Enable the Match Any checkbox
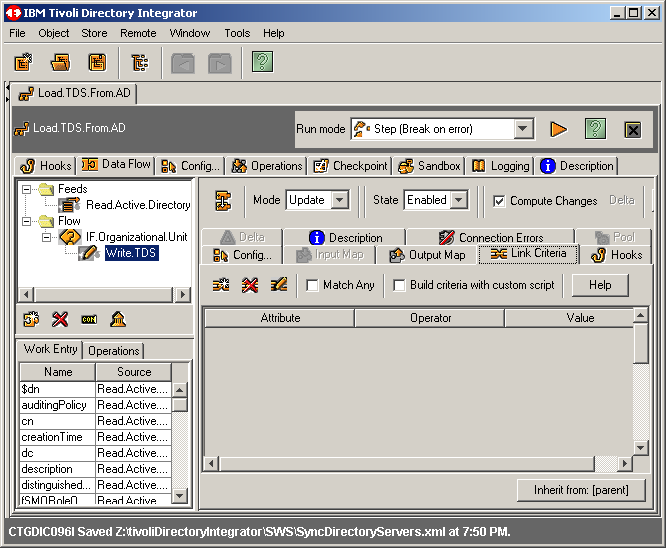666x548 pixels. point(312,286)
